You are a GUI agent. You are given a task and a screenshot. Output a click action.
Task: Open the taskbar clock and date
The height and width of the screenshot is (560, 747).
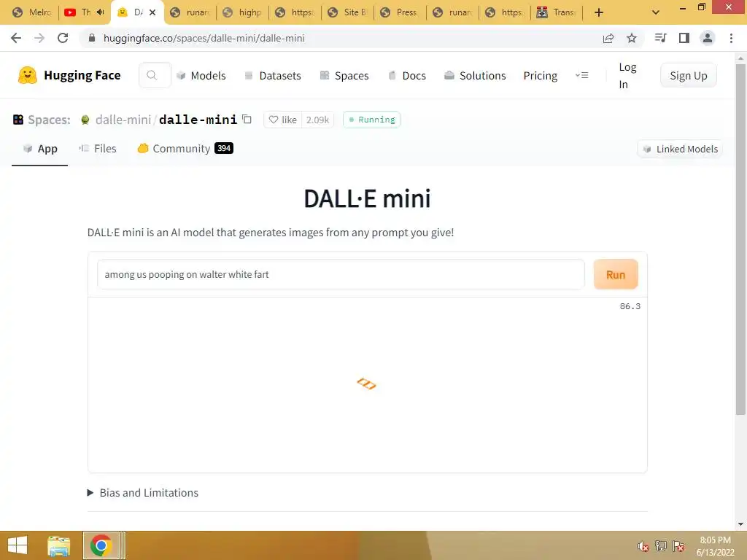715,546
